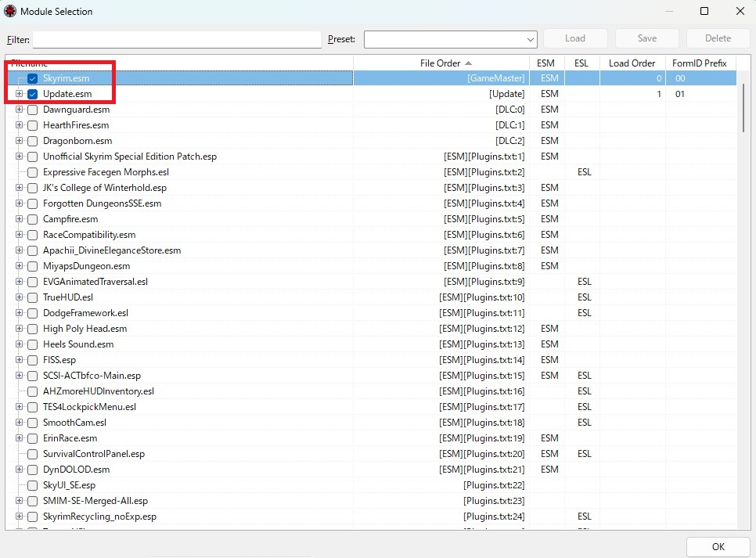
Task: Click the Delete preset button
Action: [x=718, y=38]
